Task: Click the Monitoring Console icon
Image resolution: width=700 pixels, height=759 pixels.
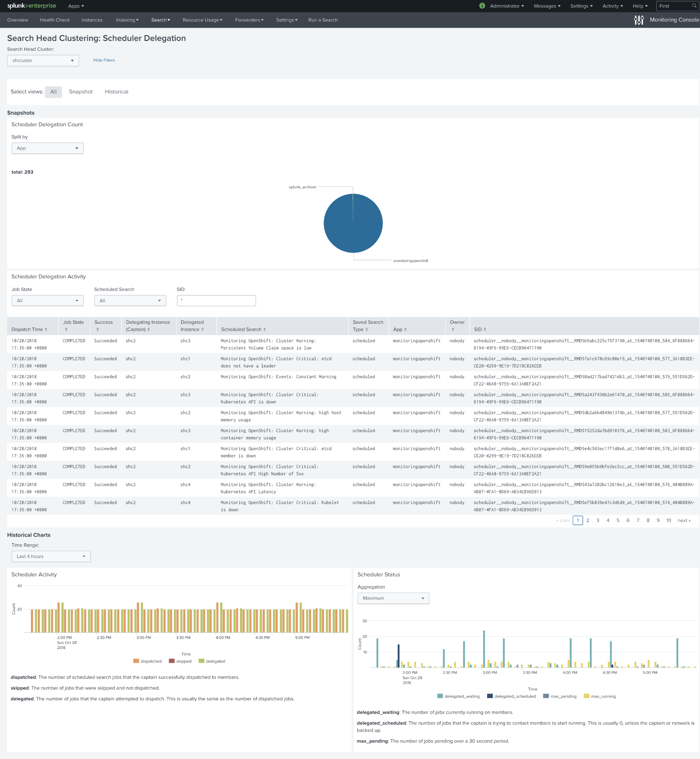Action: tap(639, 20)
